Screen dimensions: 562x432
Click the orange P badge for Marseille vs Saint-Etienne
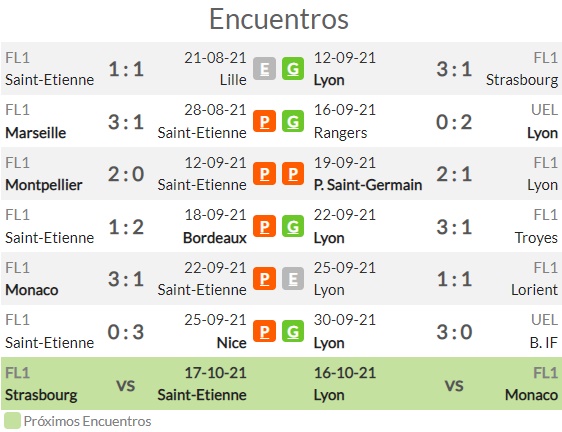[264, 121]
